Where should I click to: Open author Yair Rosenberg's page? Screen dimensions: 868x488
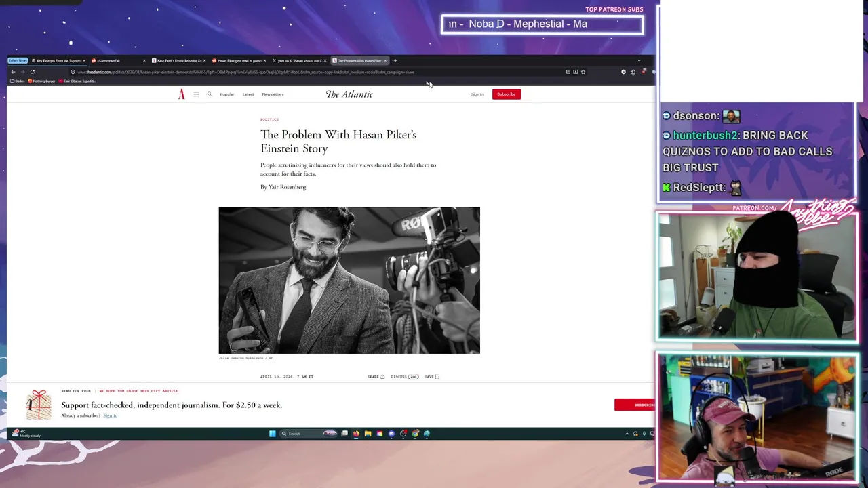pos(287,187)
